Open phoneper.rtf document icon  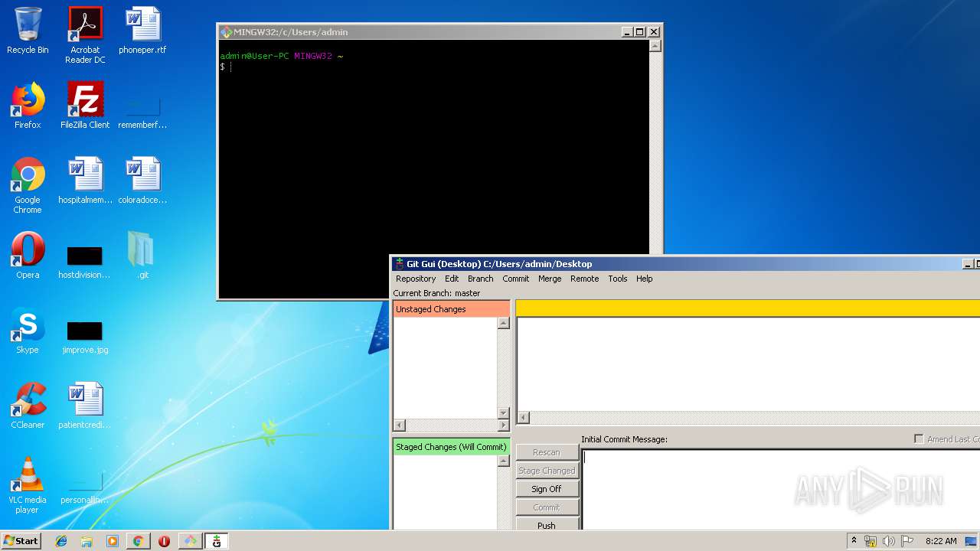(x=142, y=31)
